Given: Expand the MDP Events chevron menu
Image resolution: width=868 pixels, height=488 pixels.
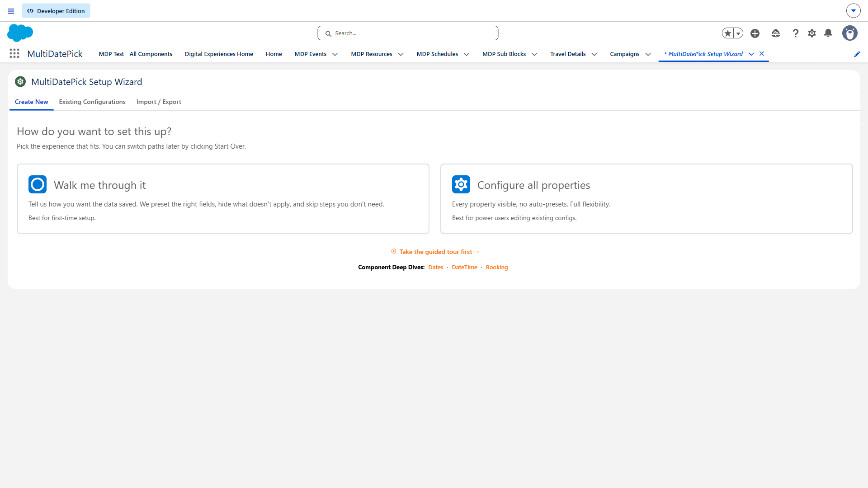Looking at the screenshot, I should coord(335,54).
